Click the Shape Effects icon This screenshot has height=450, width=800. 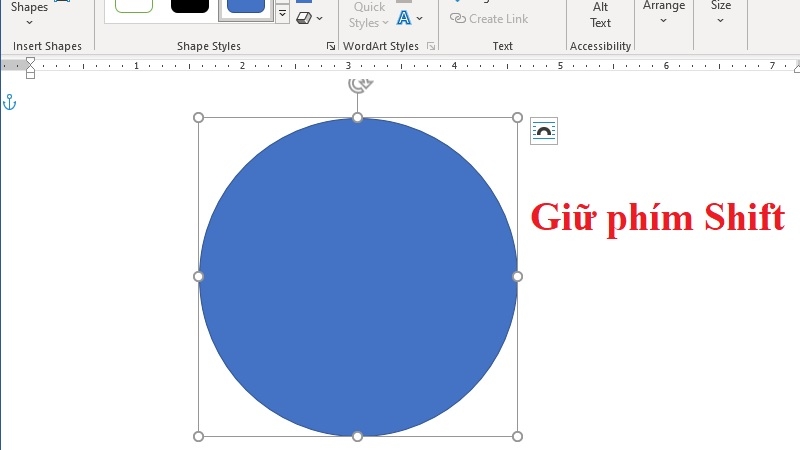coord(304,18)
